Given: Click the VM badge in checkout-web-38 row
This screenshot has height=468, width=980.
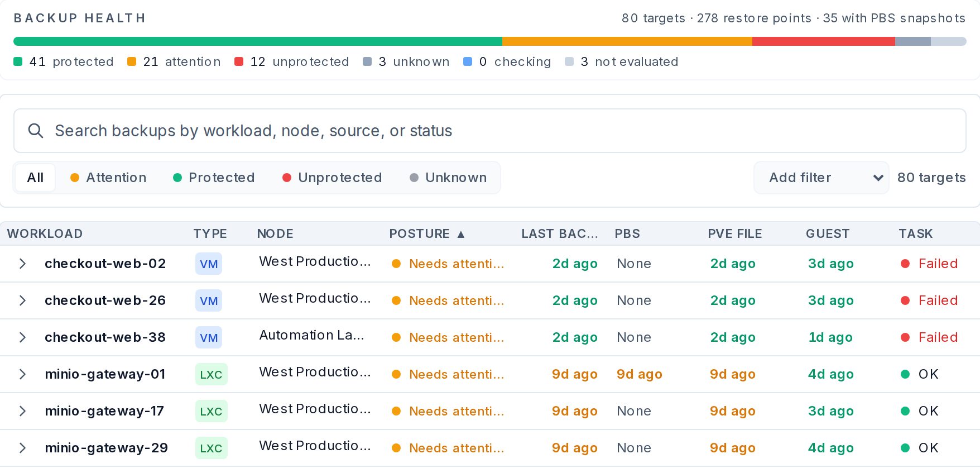Looking at the screenshot, I should click(209, 337).
